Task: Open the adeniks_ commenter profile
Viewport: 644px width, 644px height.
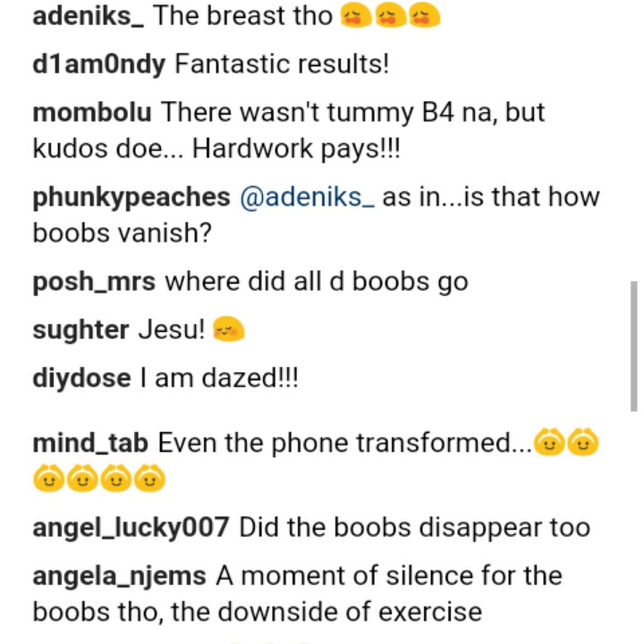Action: pos(89,16)
